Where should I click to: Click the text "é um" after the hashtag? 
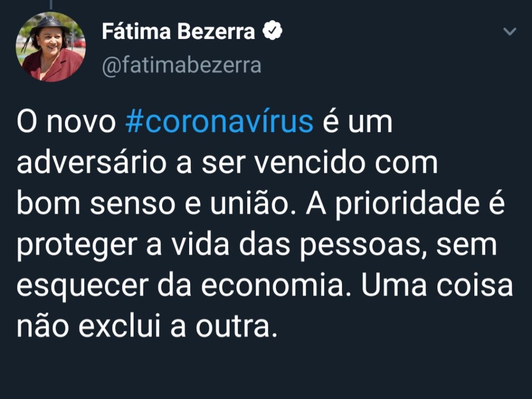tap(357, 123)
